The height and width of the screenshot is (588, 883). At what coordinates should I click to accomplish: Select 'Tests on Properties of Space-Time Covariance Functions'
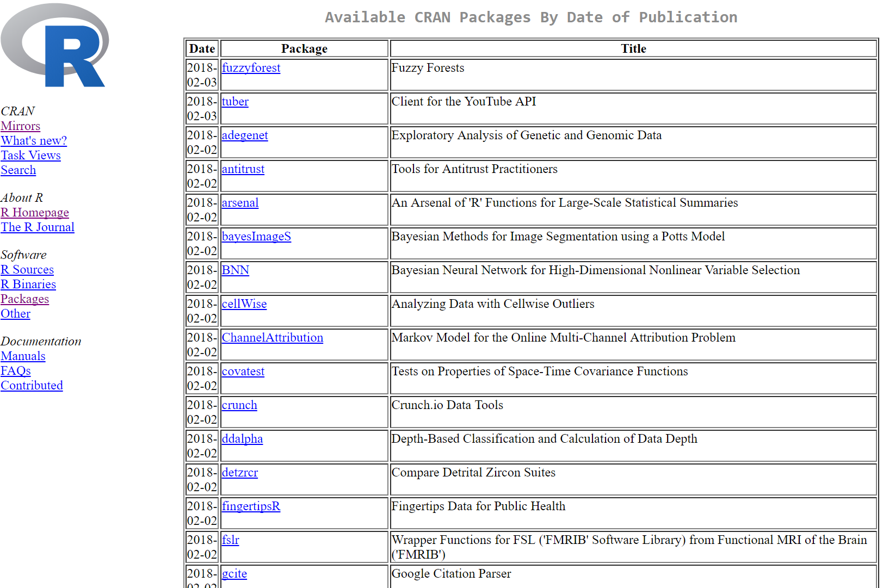(540, 372)
